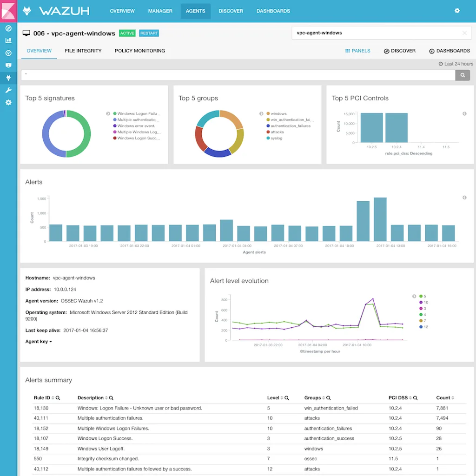Toggle Multiple authentication legend color dot
The height and width of the screenshot is (476, 476).
[x=115, y=119]
